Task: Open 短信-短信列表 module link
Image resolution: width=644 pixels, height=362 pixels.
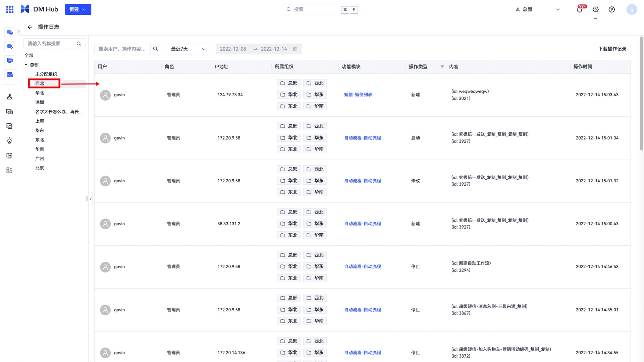Action: [x=358, y=95]
